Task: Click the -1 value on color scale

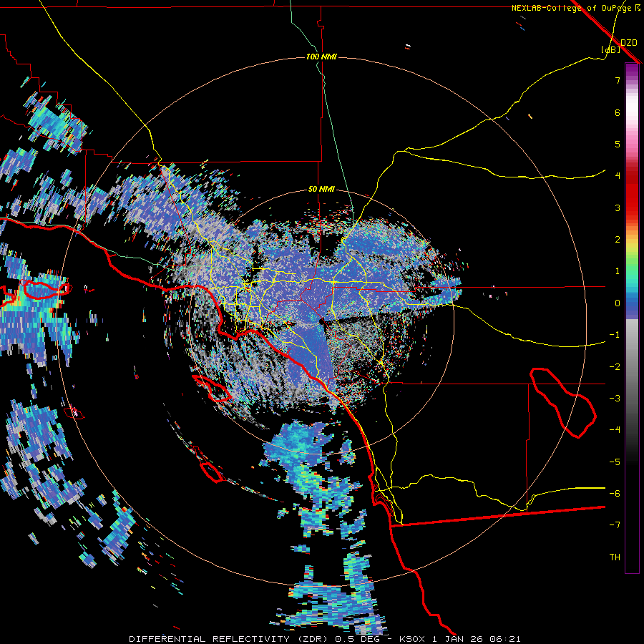Action: (x=615, y=335)
